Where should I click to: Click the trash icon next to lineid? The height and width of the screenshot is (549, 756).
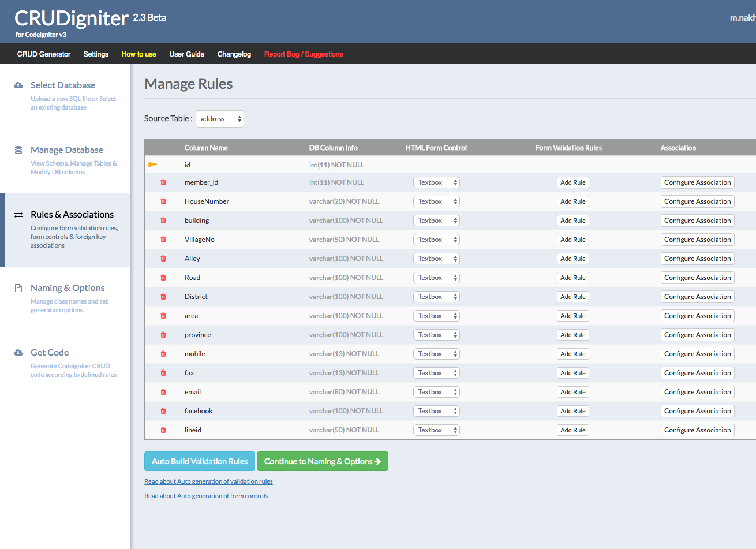click(163, 430)
